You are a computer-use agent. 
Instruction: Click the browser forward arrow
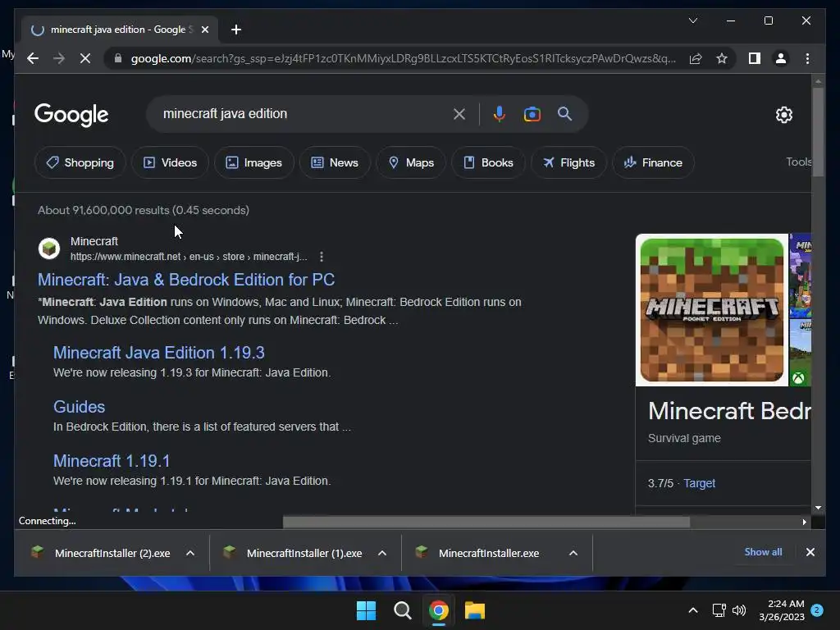tap(59, 58)
